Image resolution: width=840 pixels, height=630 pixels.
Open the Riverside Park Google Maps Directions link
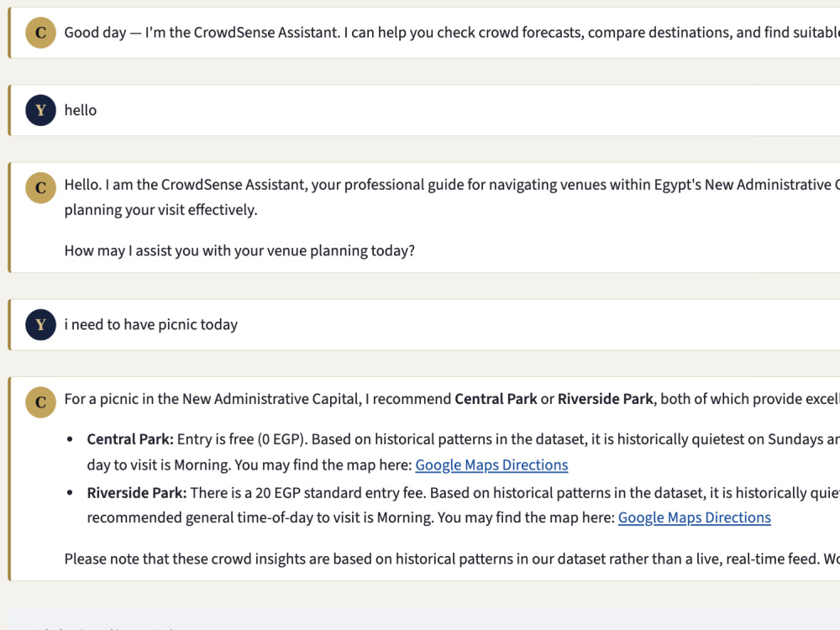pyautogui.click(x=695, y=517)
